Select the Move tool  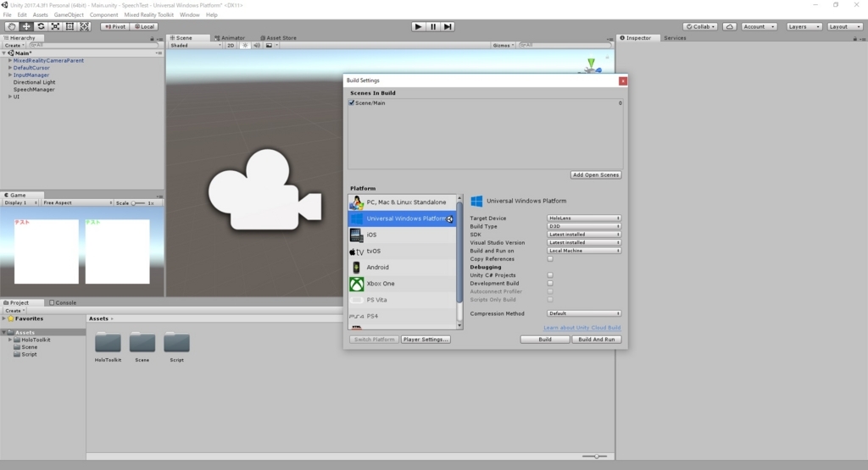click(26, 26)
